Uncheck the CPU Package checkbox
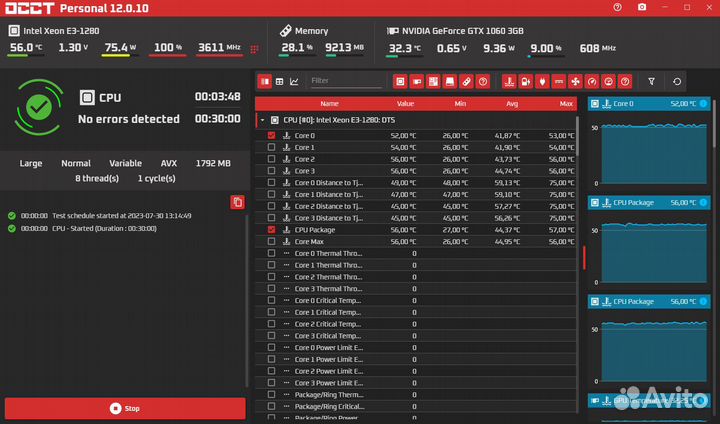This screenshot has width=720, height=424. coord(271,229)
